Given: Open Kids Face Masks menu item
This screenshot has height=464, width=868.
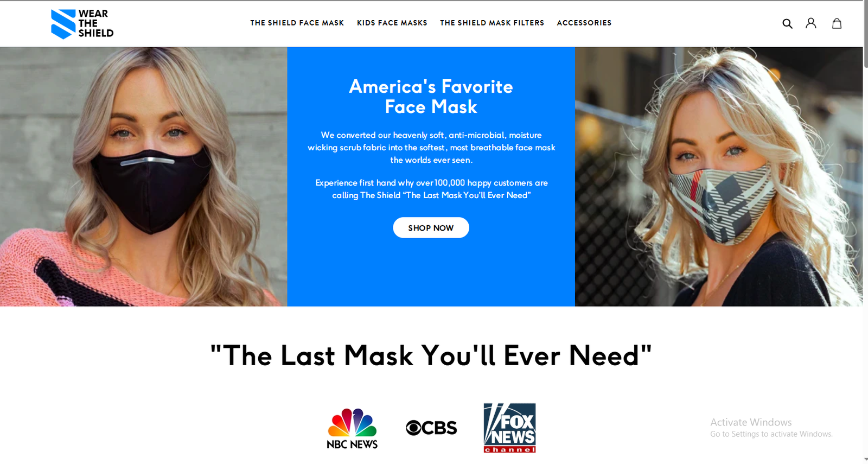Looking at the screenshot, I should click(392, 23).
